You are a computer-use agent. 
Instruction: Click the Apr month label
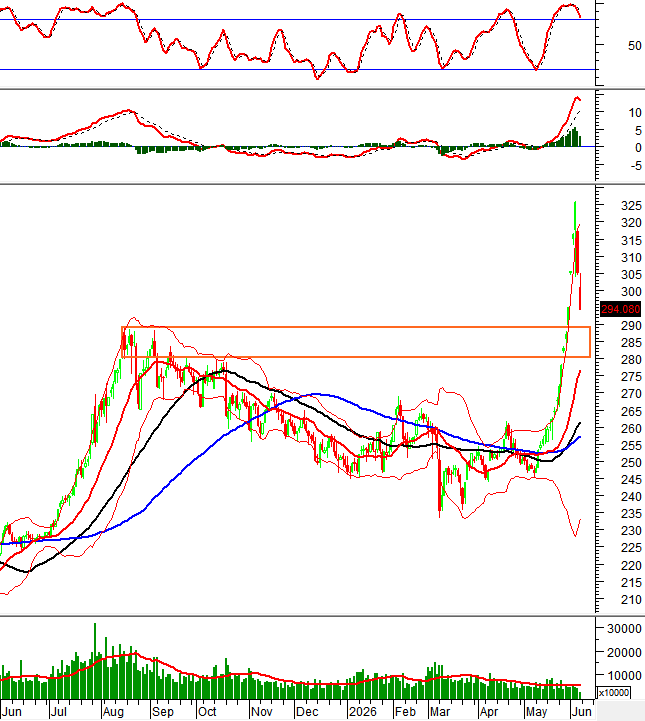point(489,712)
